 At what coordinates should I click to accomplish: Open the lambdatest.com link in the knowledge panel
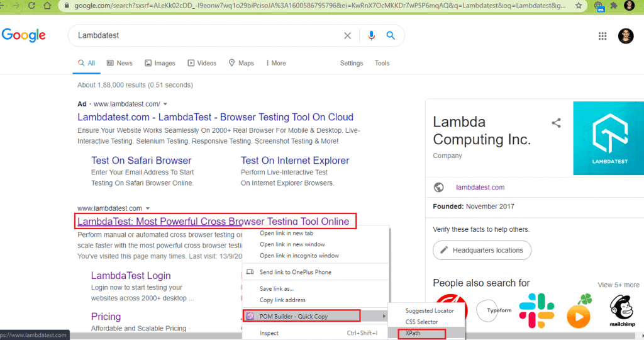click(x=480, y=188)
